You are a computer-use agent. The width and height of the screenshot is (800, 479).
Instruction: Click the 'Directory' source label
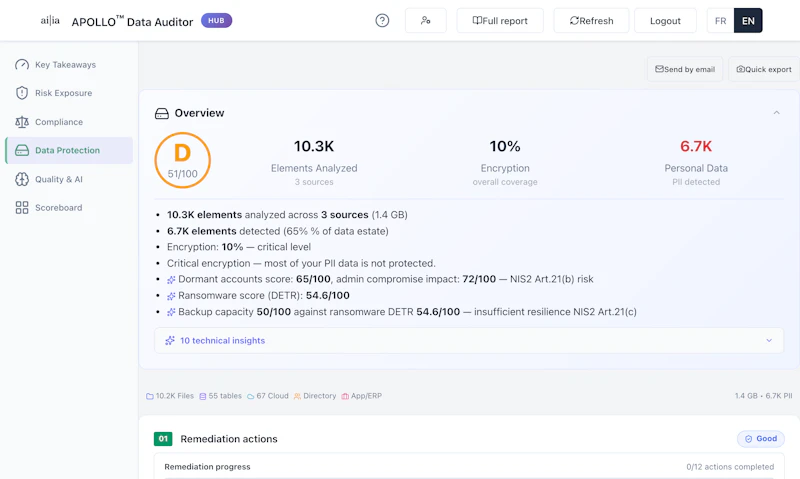click(320, 396)
